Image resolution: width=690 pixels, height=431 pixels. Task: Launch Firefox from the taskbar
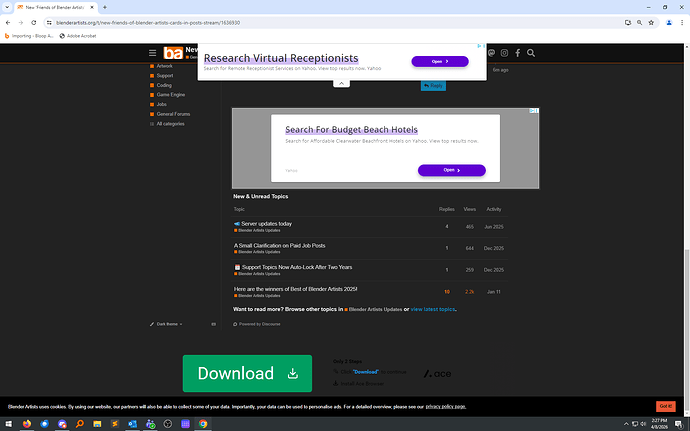coord(27,424)
